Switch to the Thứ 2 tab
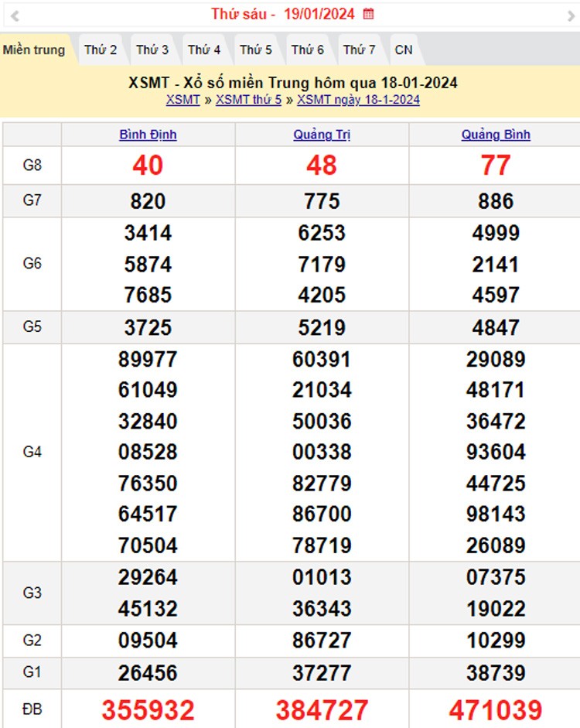The height and width of the screenshot is (728, 580). tap(101, 50)
